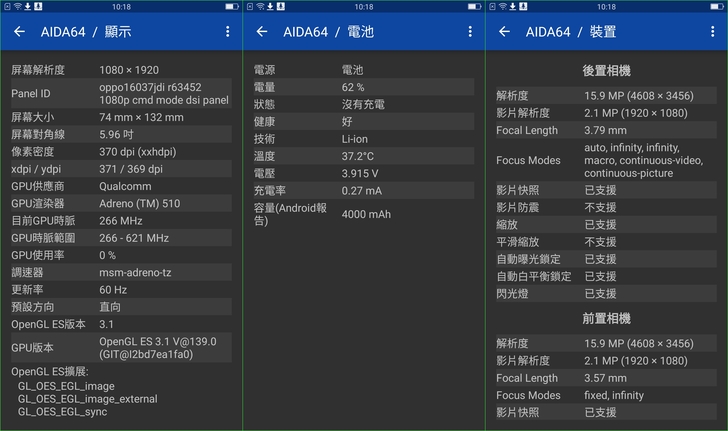Select the 3.57 mm focal length value

[x=605, y=378]
